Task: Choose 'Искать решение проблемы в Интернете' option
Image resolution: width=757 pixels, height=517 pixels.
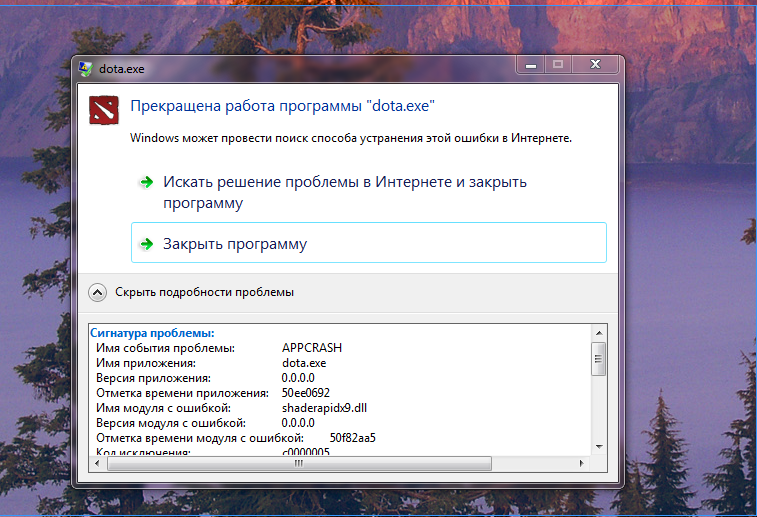Action: pyautogui.click(x=345, y=192)
